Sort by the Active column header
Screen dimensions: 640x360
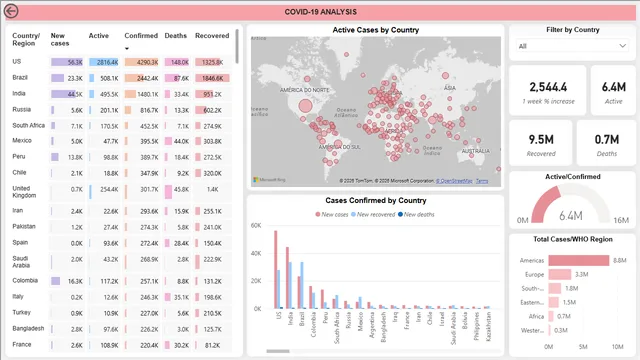pos(99,36)
